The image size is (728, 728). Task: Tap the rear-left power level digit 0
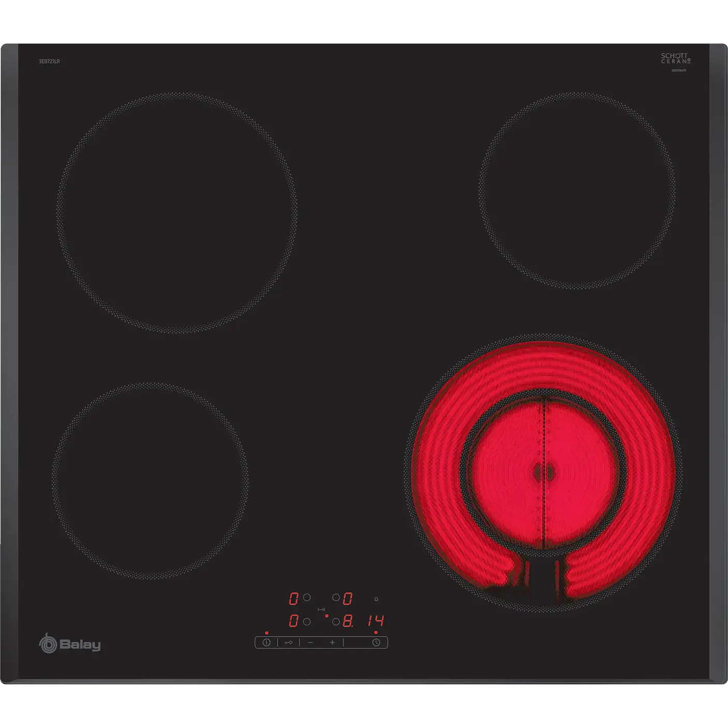[x=294, y=599]
